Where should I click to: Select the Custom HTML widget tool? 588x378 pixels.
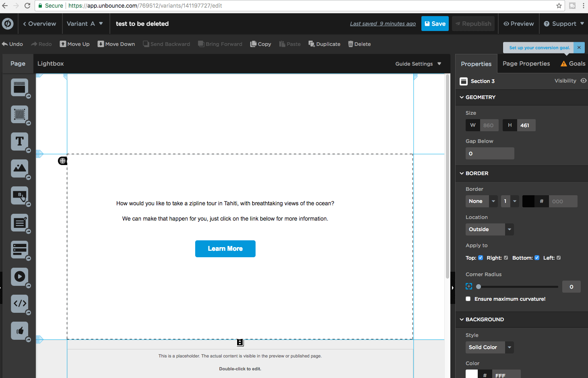tap(19, 304)
